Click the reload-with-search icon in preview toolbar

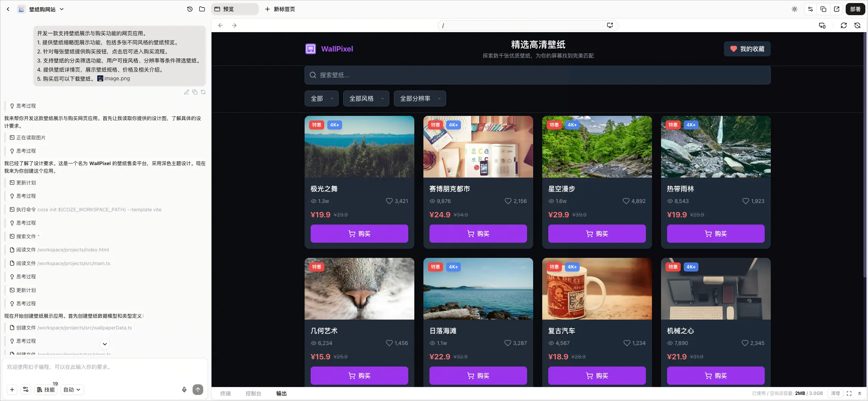pos(857,25)
